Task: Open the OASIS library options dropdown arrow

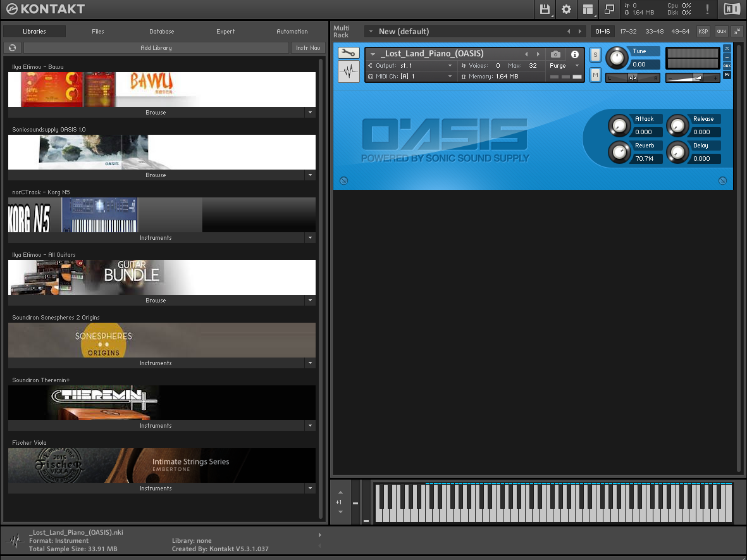Action: pos(310,175)
